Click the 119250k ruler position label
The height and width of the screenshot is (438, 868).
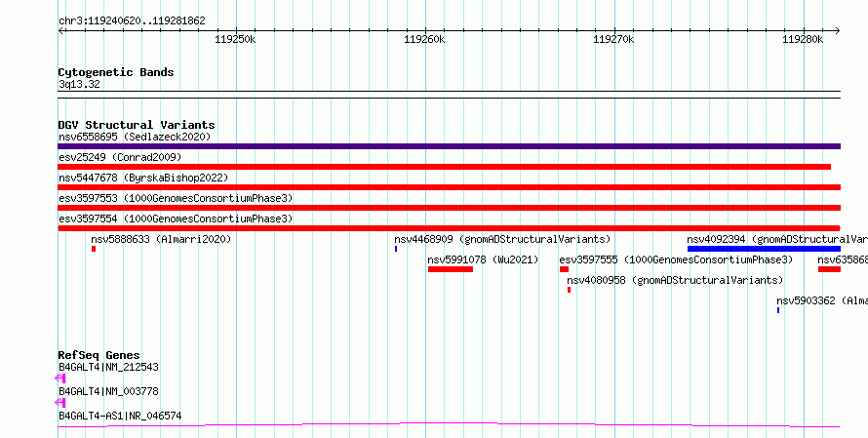coord(235,40)
